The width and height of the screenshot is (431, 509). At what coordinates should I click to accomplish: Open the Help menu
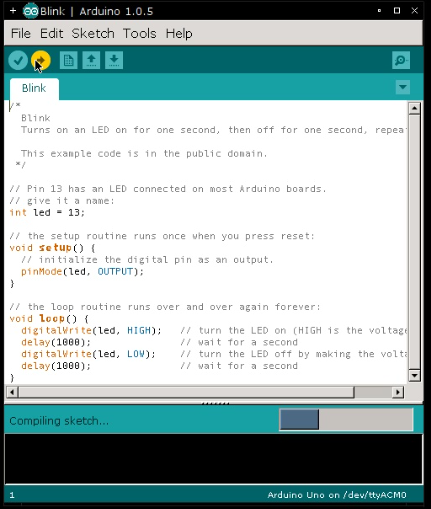coord(179,34)
